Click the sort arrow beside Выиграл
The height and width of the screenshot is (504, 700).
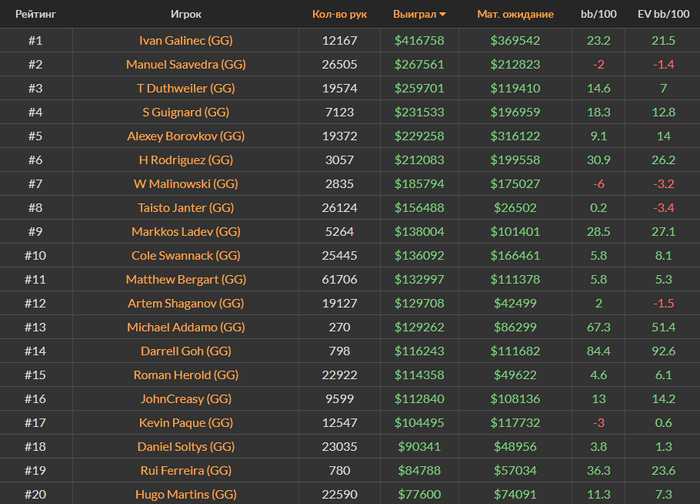point(443,15)
